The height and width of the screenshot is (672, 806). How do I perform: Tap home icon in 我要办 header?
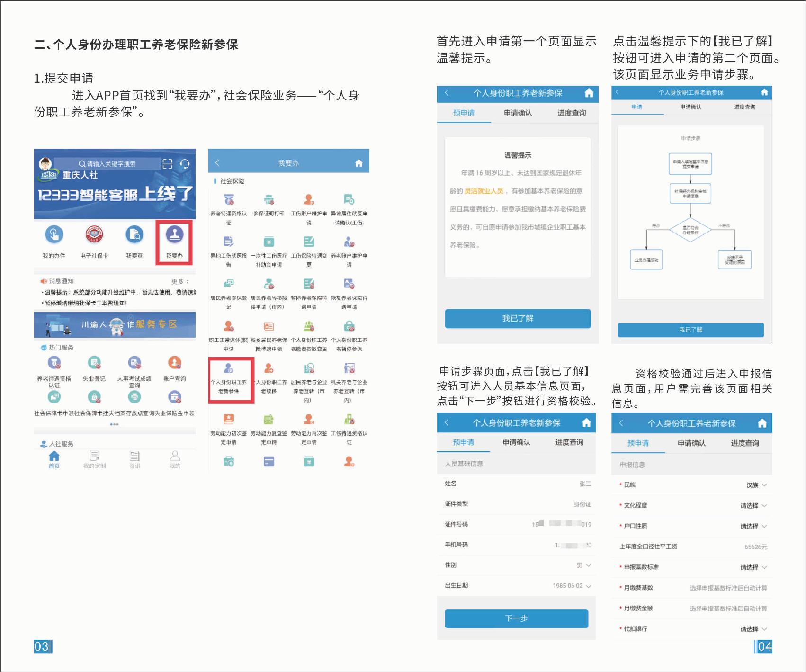click(x=358, y=163)
